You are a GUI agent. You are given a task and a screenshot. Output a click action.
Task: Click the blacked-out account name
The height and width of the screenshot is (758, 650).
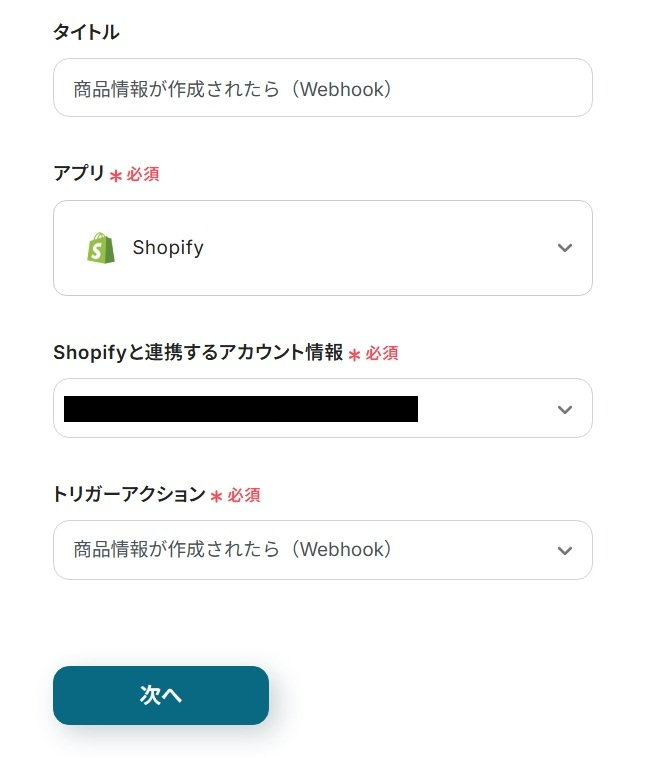(240, 409)
